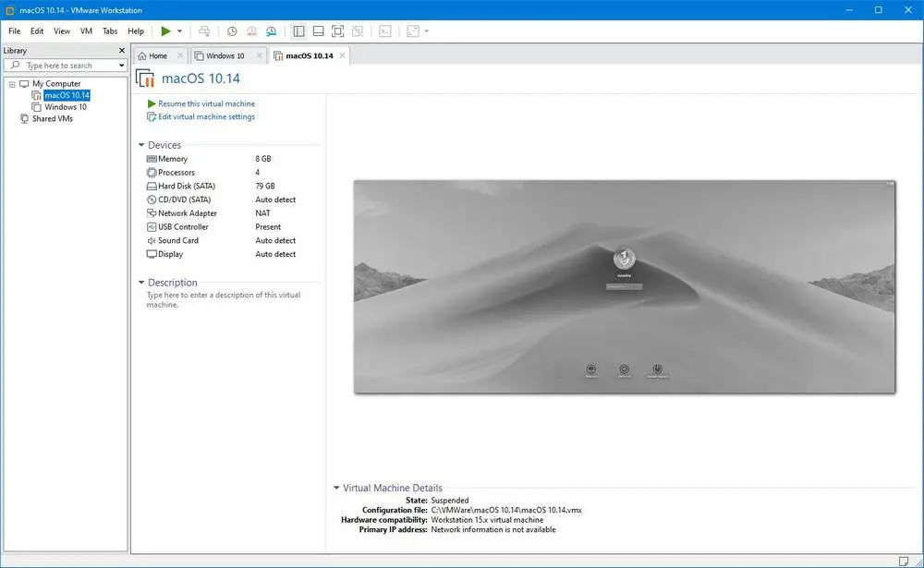This screenshot has height=568, width=924.
Task: Open USB Controller device entry
Action: (183, 227)
